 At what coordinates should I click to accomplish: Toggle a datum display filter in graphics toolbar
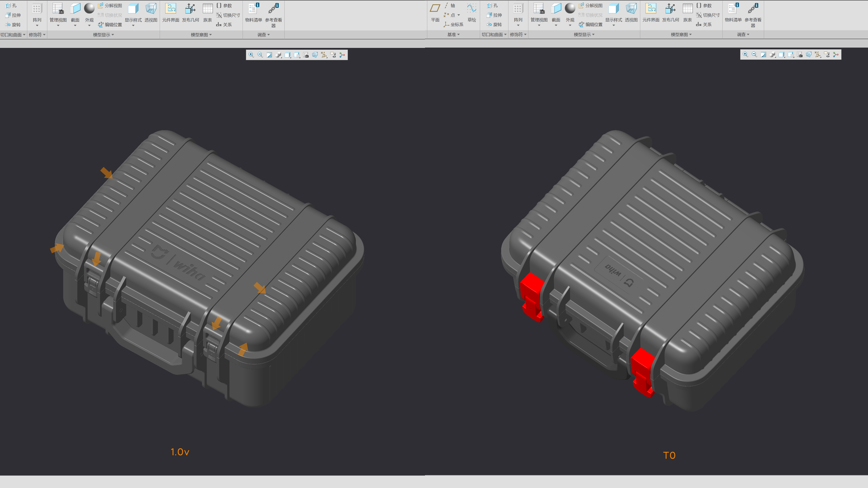[324, 55]
